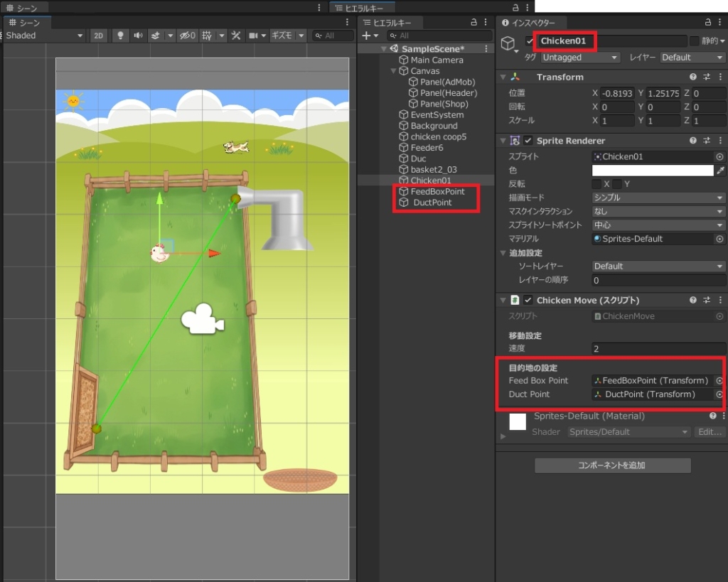
Task: Click the plus button in the Hierarchy panel
Action: pos(366,36)
